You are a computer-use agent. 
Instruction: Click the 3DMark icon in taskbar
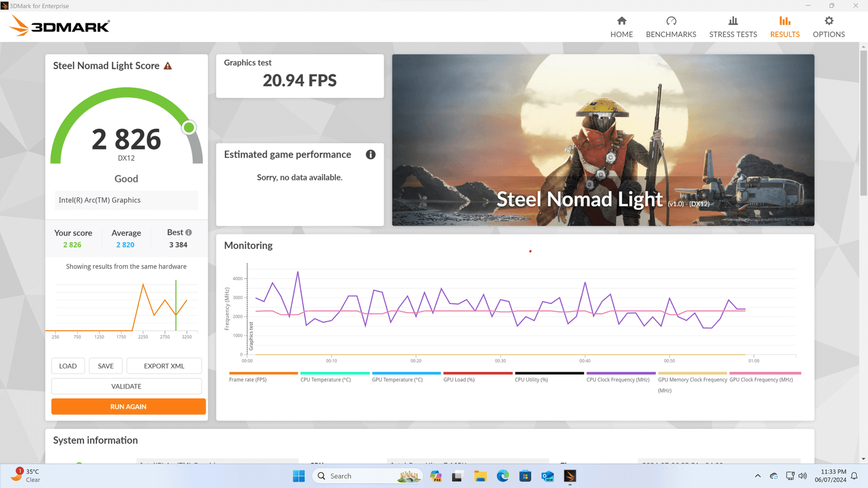pyautogui.click(x=570, y=476)
